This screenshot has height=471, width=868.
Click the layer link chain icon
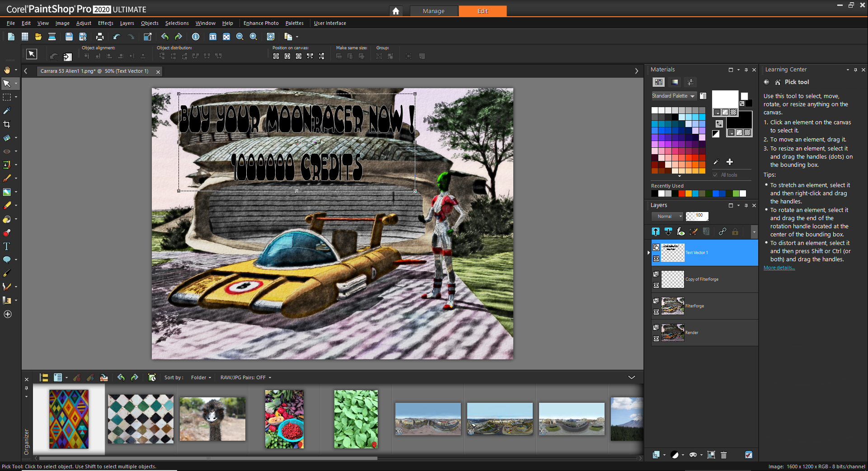pos(723,231)
